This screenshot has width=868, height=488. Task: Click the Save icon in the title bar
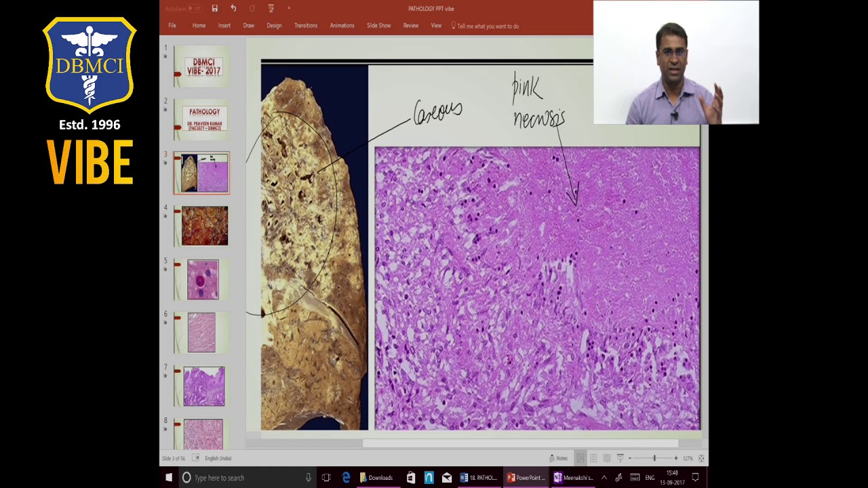click(x=214, y=8)
